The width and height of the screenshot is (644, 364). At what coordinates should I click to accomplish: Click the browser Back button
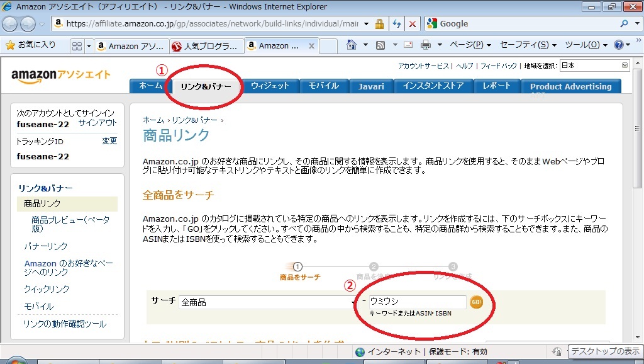point(10,25)
